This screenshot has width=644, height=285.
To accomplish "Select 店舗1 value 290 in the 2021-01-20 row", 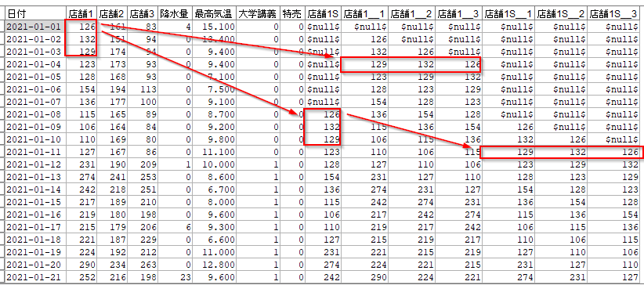I will point(81,265).
